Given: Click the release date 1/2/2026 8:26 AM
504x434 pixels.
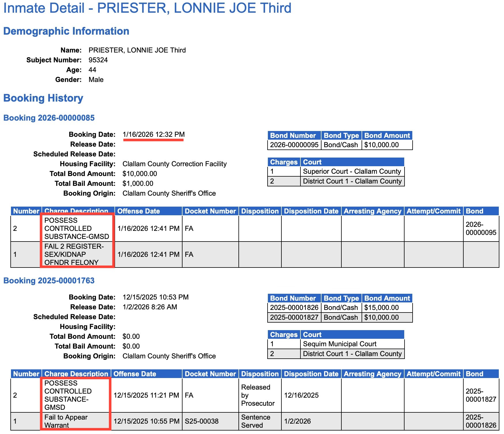Looking at the screenshot, I should pyautogui.click(x=150, y=307).
